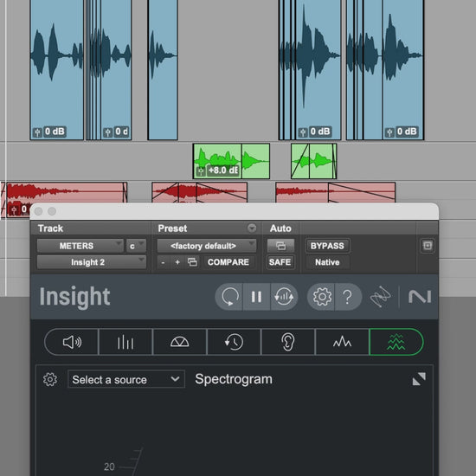
Task: Open the Levels bars module tab
Action: (125, 342)
